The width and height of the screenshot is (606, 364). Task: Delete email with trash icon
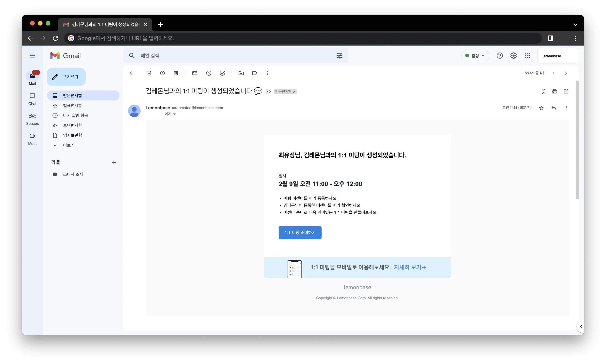point(176,73)
